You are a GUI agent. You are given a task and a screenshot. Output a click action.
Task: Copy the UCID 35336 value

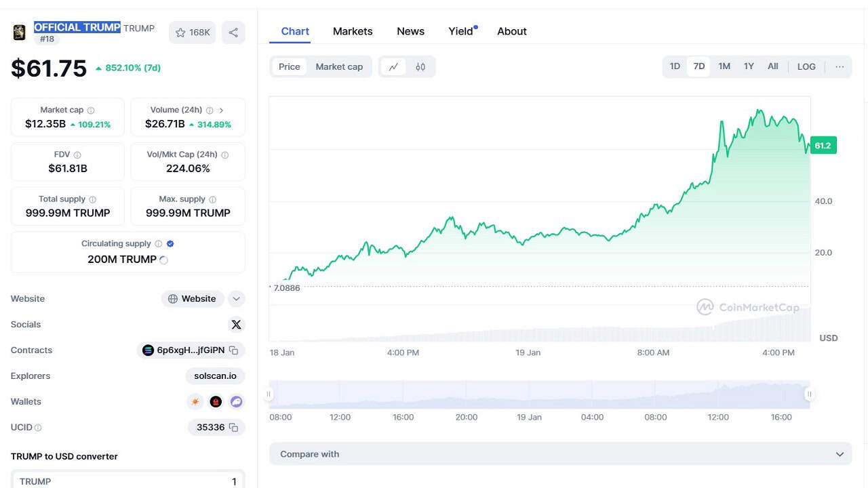point(233,428)
